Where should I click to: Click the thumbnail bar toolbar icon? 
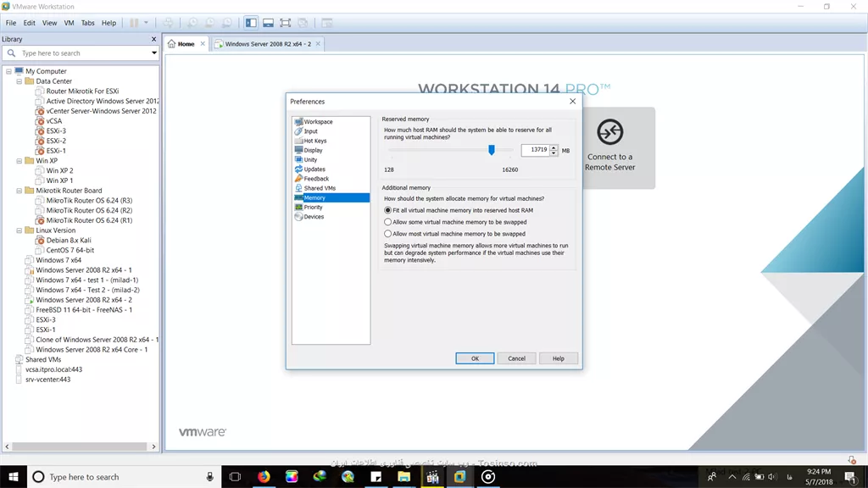(268, 23)
